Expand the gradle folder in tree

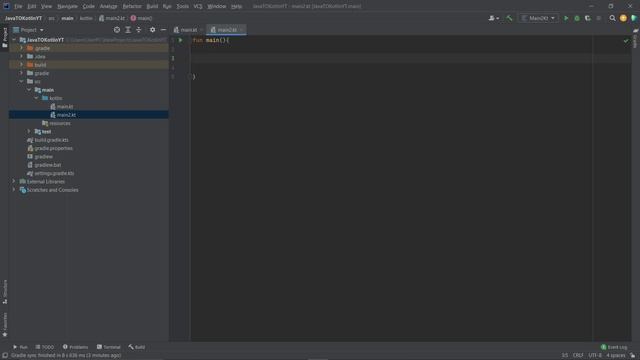click(22, 73)
